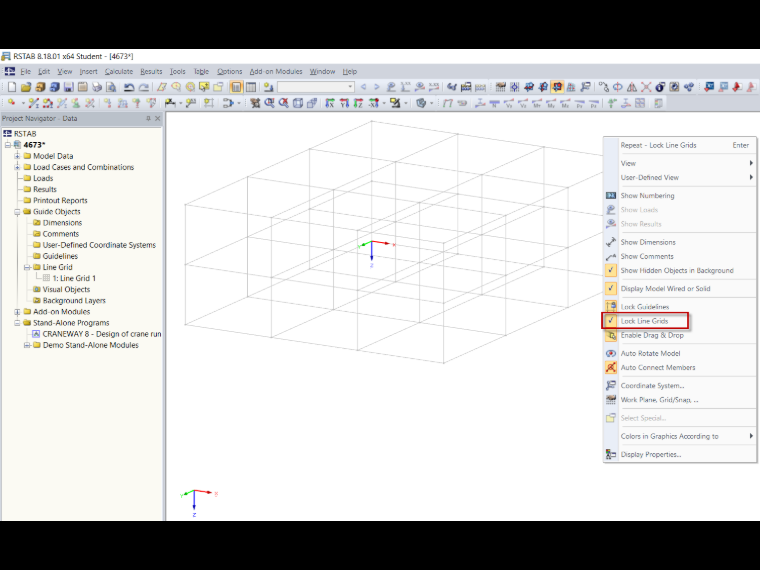The height and width of the screenshot is (570, 760).
Task: Click the red X delete icon in toolbar
Action: coord(646,87)
